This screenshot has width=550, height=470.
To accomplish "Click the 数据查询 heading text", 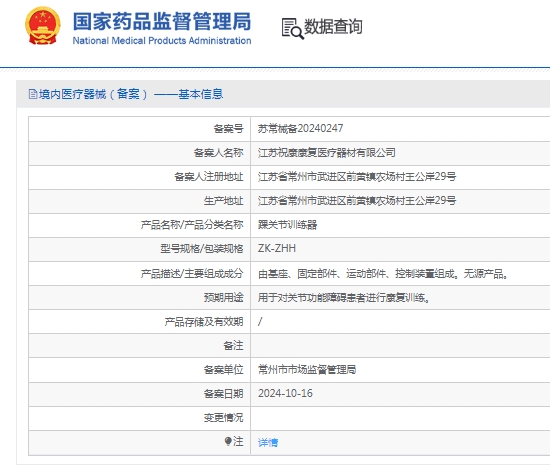I will (x=333, y=27).
